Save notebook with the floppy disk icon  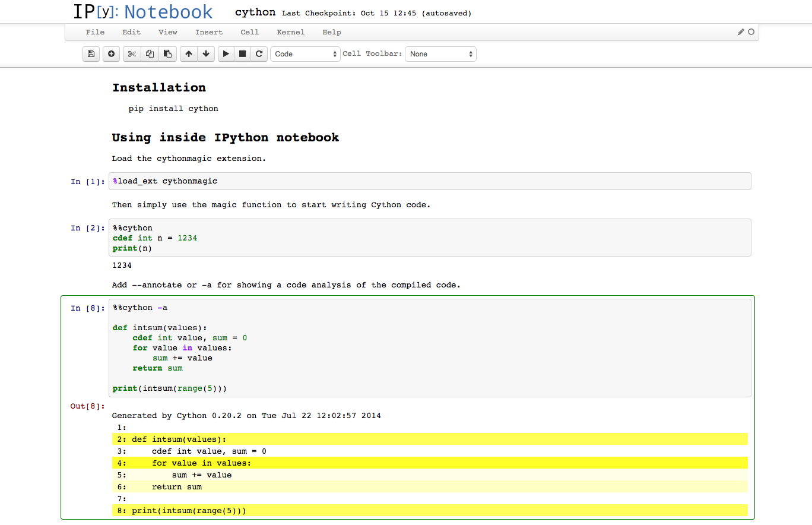tap(91, 54)
